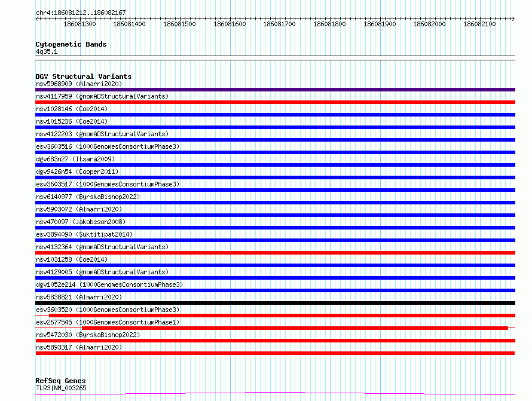
Task: Open nsv5838821 (Almarri2020) variant label
Action: [x=79, y=297]
